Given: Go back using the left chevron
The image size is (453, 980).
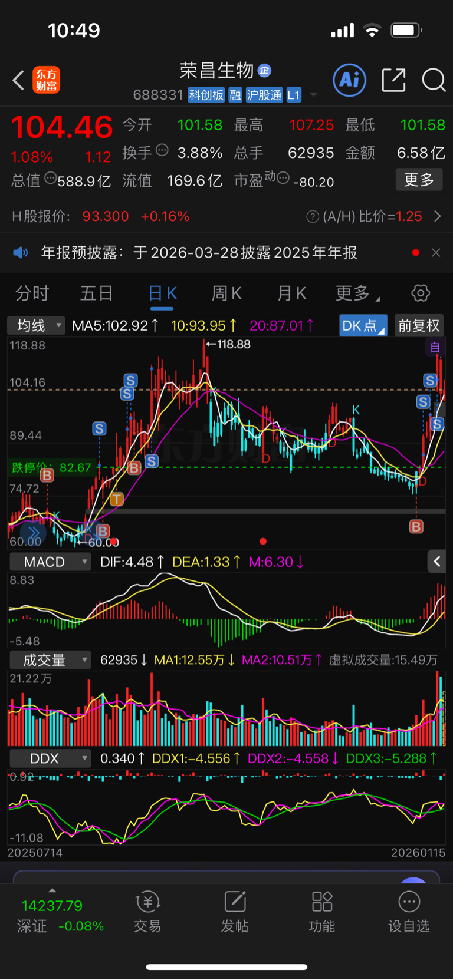Looking at the screenshot, I should click(18, 80).
